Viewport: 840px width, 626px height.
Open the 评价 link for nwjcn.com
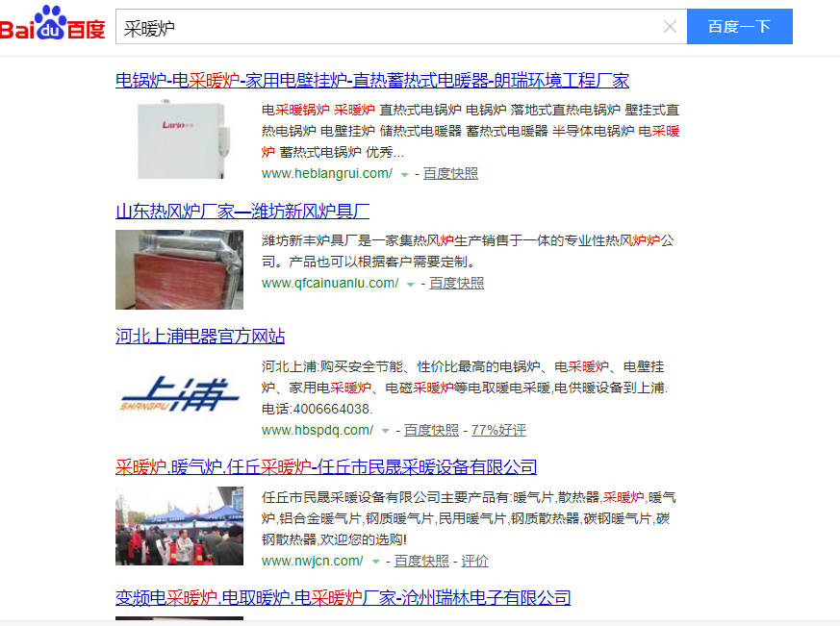[475, 562]
